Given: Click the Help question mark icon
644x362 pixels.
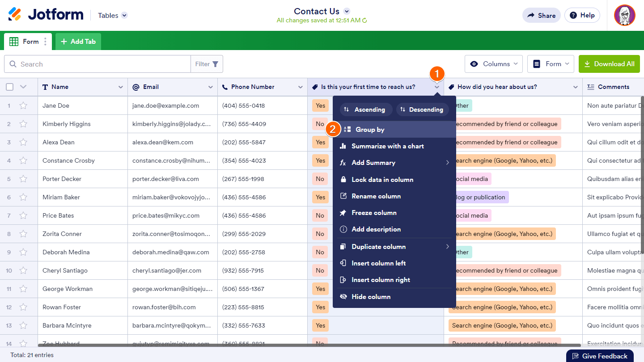Looking at the screenshot, I should [573, 15].
